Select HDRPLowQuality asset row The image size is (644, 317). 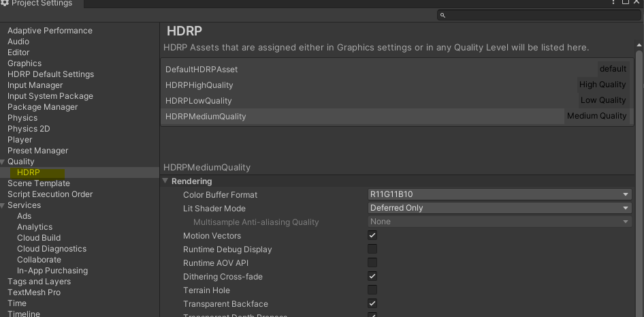(x=397, y=100)
